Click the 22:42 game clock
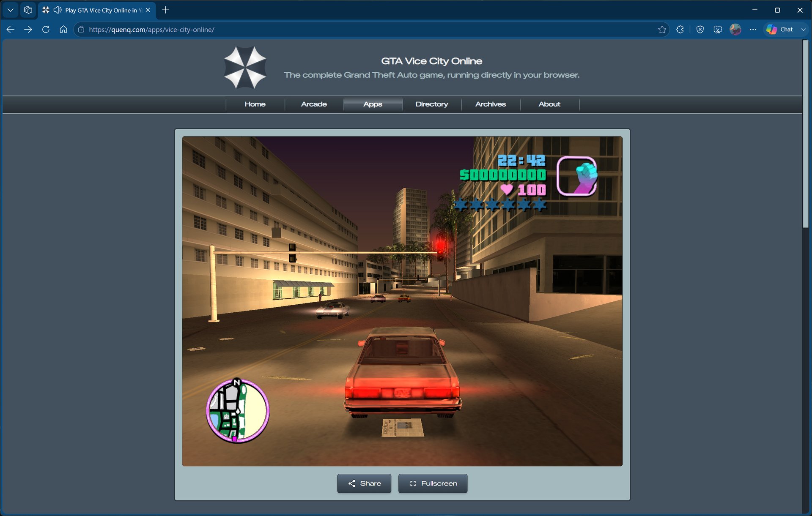The width and height of the screenshot is (812, 516). pyautogui.click(x=521, y=161)
